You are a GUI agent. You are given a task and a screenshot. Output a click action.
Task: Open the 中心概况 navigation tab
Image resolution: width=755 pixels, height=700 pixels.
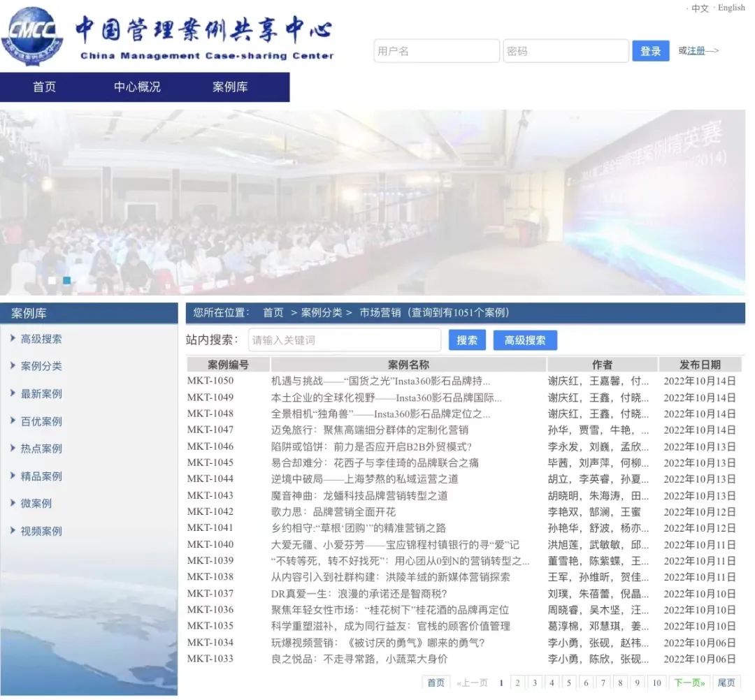tap(137, 87)
